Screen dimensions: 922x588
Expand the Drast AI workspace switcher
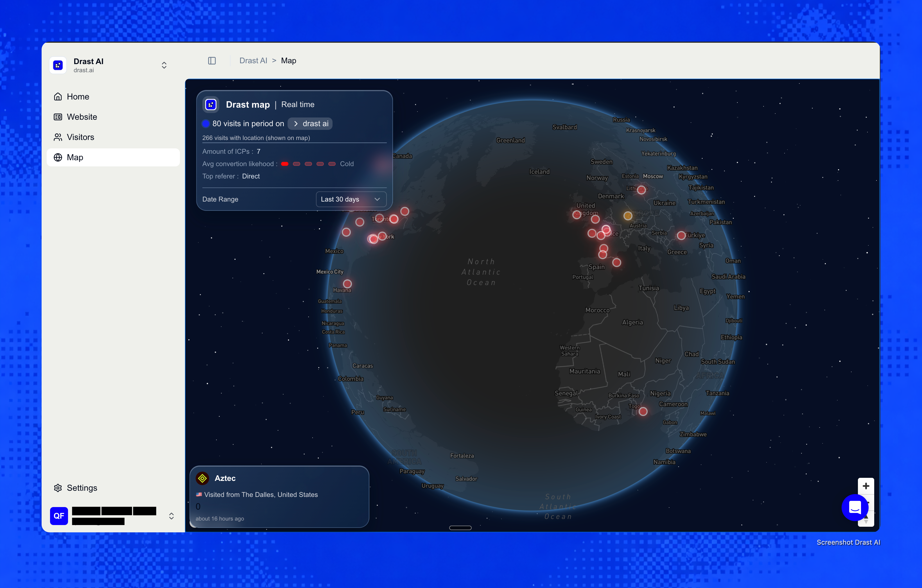(164, 65)
